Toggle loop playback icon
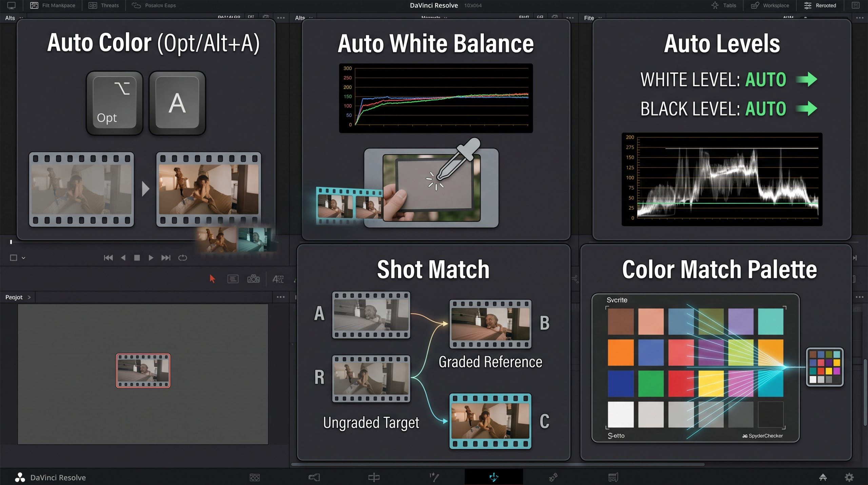 tap(183, 258)
